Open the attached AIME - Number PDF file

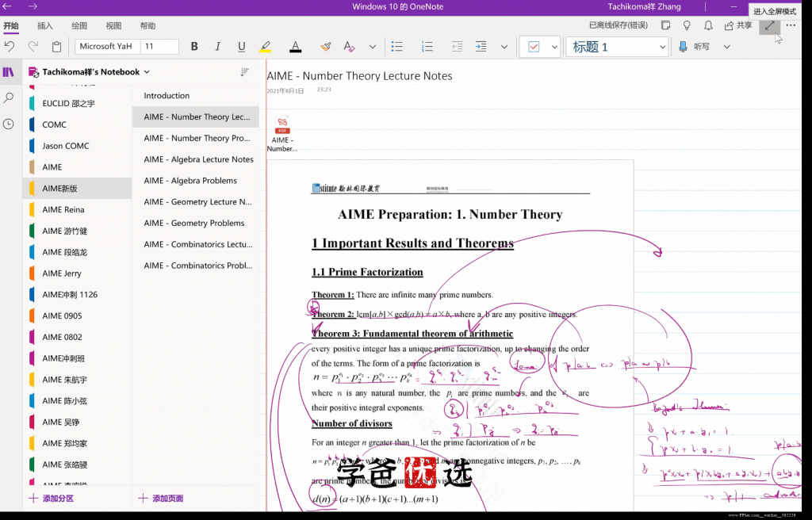pyautogui.click(x=282, y=133)
